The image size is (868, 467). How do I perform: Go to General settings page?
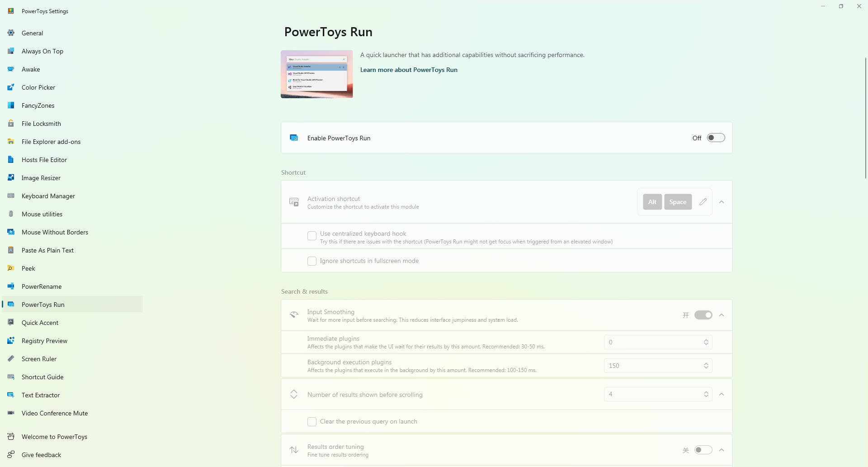click(x=33, y=33)
